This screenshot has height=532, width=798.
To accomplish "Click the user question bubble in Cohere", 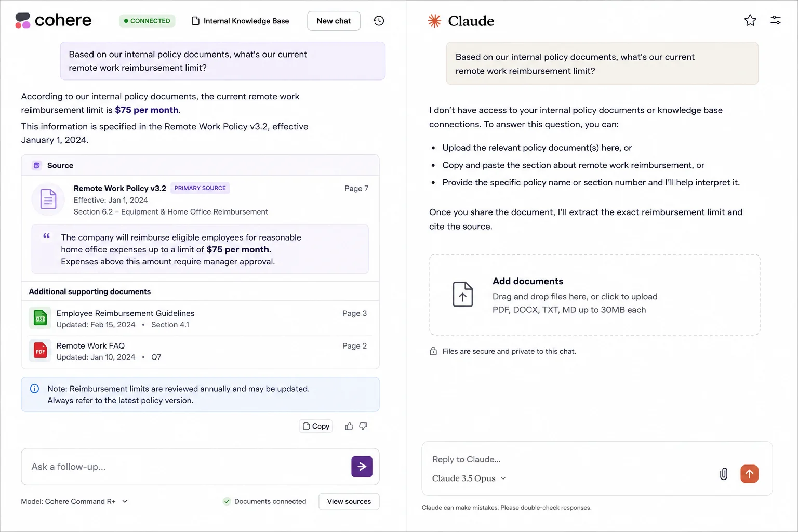I will [x=222, y=61].
